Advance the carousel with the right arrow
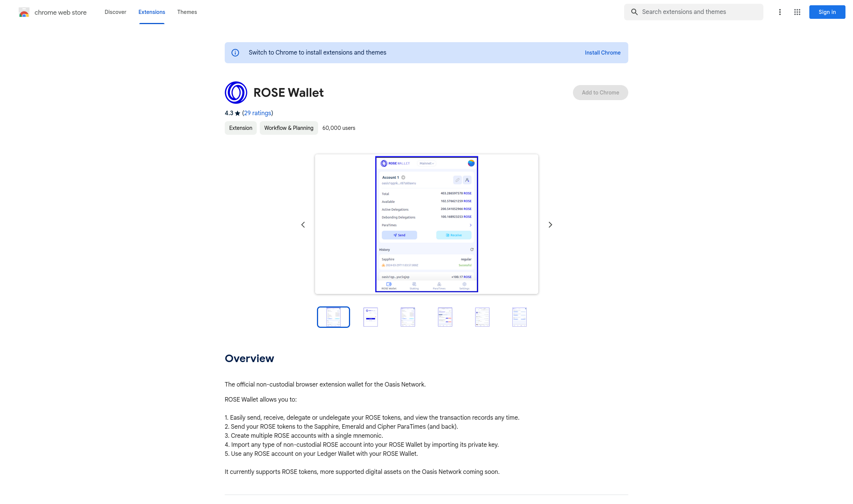The image size is (853, 504). (550, 224)
